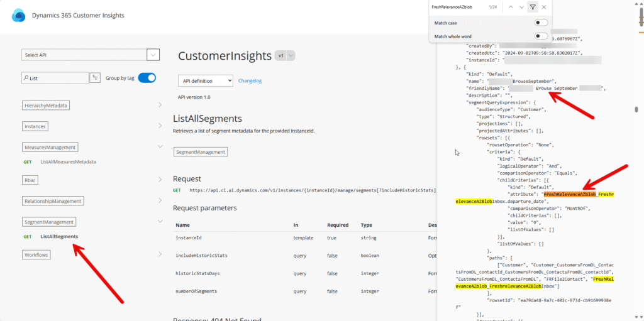644x321 pixels.
Task: Click the match count 1/24
Action: [493, 7]
